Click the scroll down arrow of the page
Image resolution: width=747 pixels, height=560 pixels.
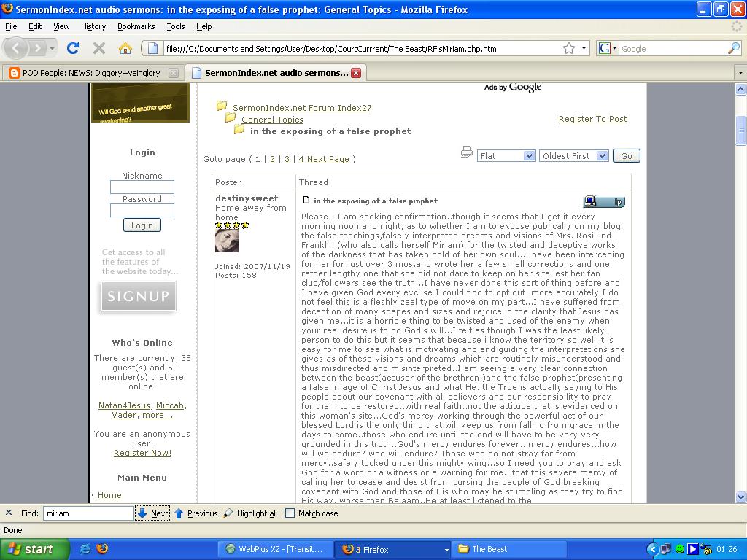740,497
